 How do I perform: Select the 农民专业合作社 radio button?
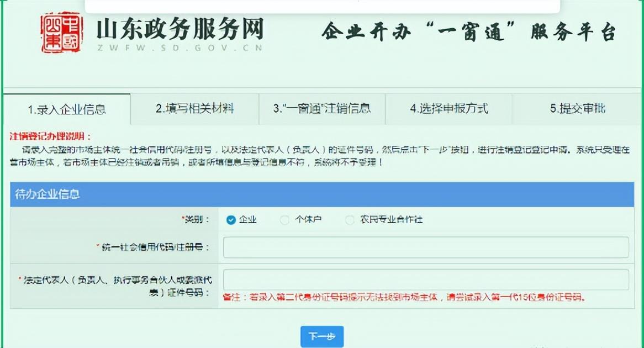(x=350, y=220)
